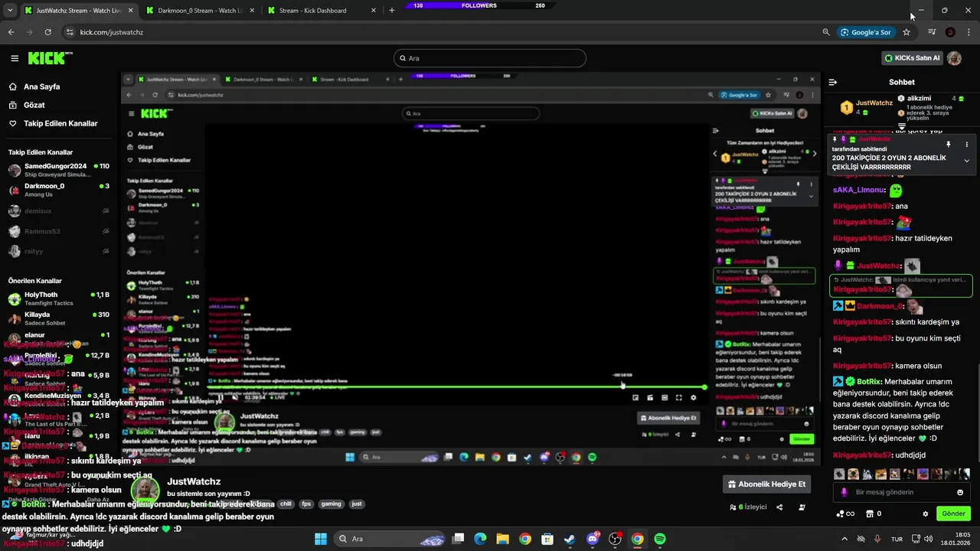Focus the Kick Ara search box
Viewport: 980px width, 551px height.
pos(490,58)
